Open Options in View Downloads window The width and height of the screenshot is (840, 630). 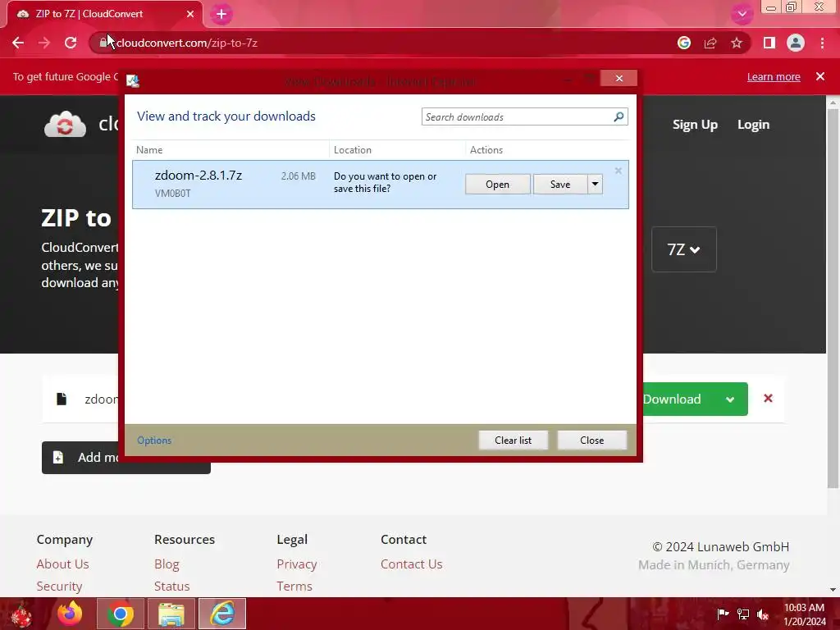click(154, 441)
